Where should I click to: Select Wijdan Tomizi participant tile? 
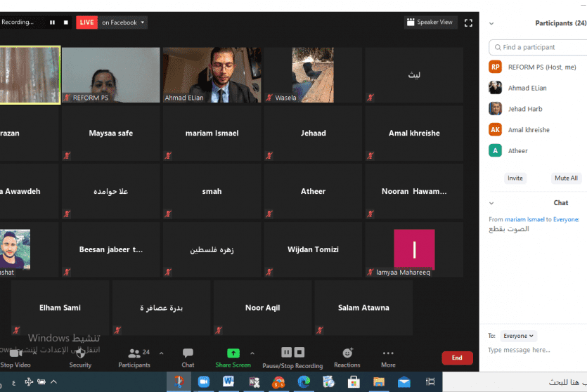[x=313, y=249]
